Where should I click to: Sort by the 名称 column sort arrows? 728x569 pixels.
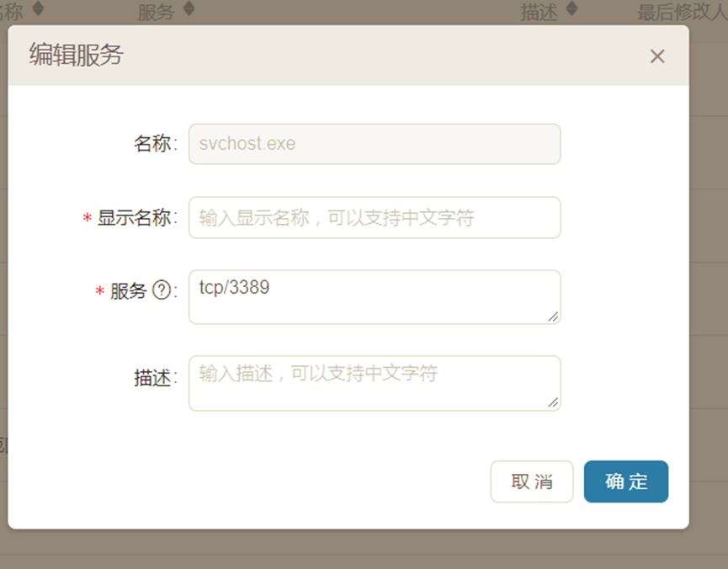pyautogui.click(x=37, y=9)
